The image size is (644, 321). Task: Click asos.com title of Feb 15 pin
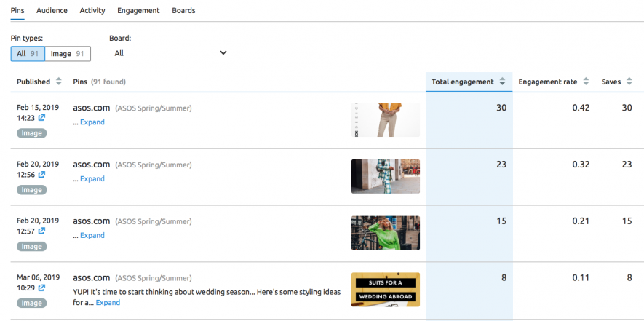[92, 108]
